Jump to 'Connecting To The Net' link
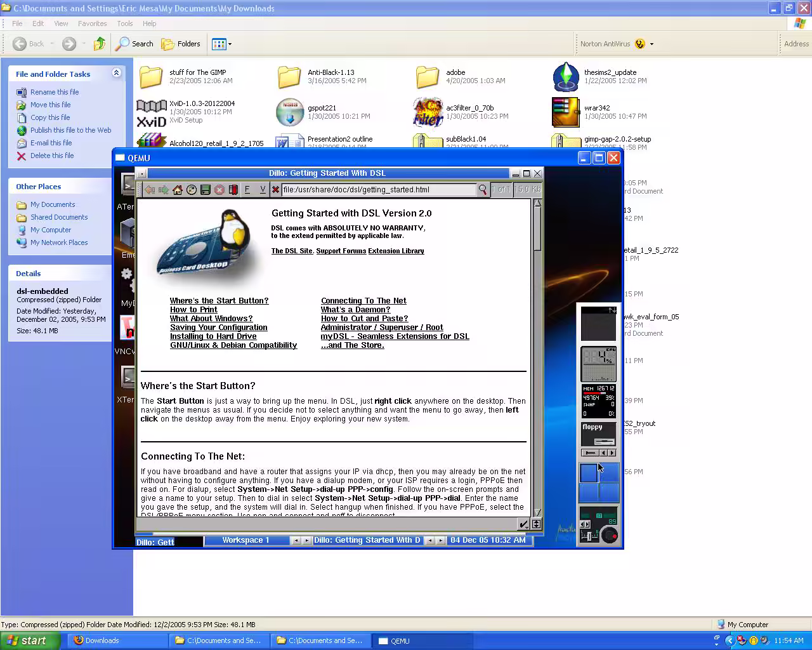Screen dimensions: 812x650 363,301
